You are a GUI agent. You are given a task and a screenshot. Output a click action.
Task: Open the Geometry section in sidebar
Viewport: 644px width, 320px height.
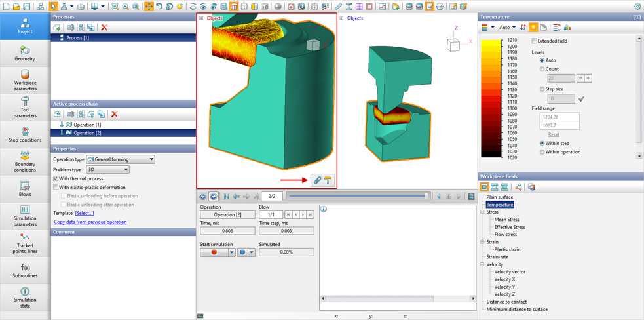[25, 53]
